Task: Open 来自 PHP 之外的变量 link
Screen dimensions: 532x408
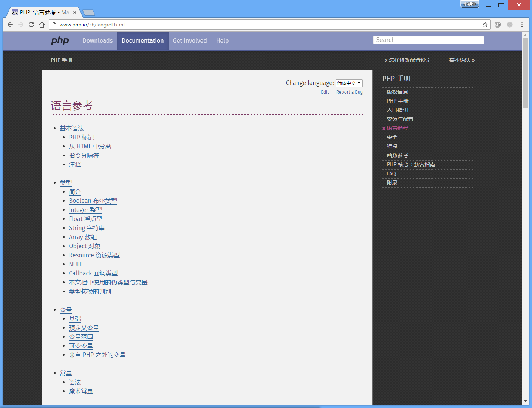Action: click(x=97, y=355)
